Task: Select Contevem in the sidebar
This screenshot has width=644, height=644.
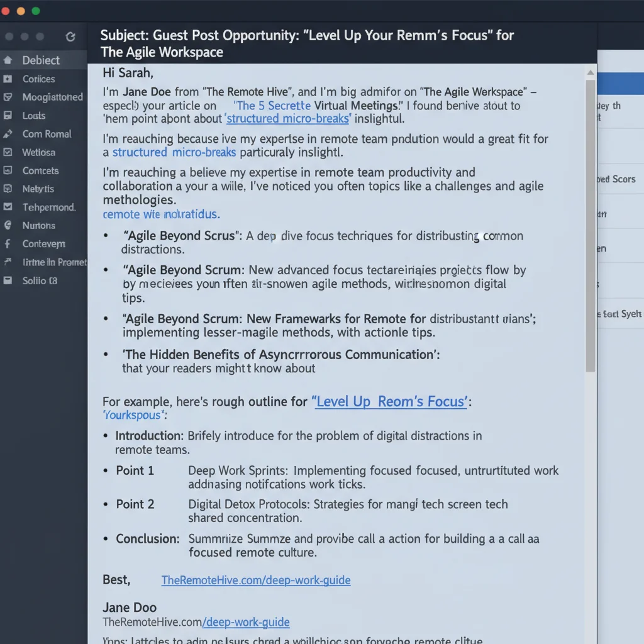Action: [x=43, y=243]
